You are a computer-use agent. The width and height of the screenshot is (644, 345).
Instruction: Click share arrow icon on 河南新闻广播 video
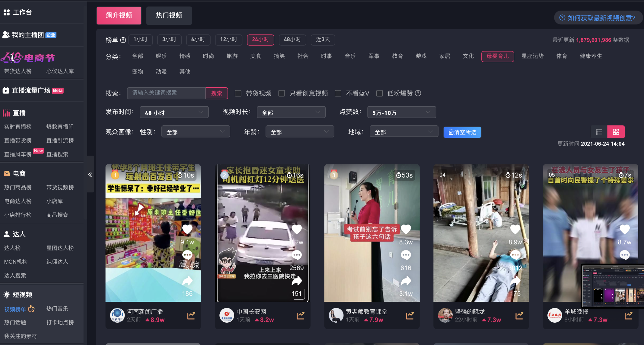coord(187,281)
